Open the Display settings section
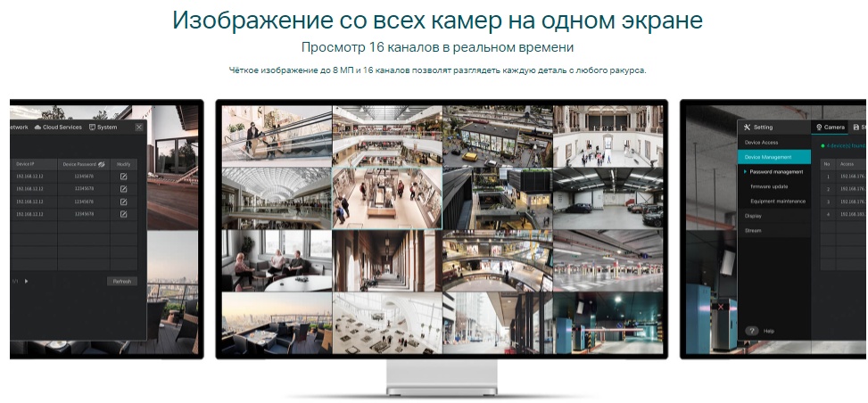 pyautogui.click(x=753, y=216)
